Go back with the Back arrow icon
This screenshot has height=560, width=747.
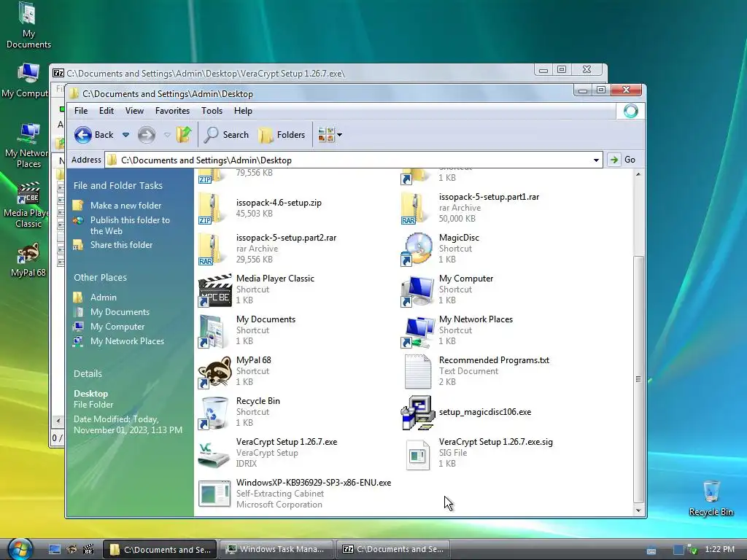click(x=83, y=135)
